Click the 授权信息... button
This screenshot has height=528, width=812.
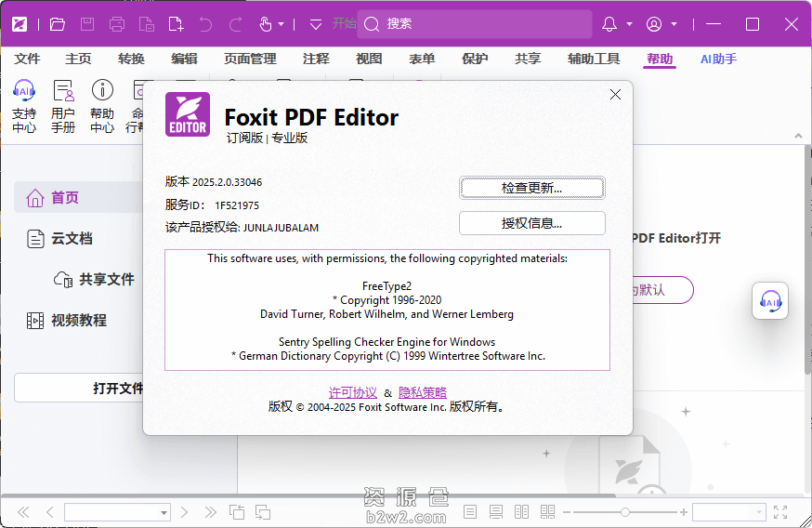click(531, 223)
